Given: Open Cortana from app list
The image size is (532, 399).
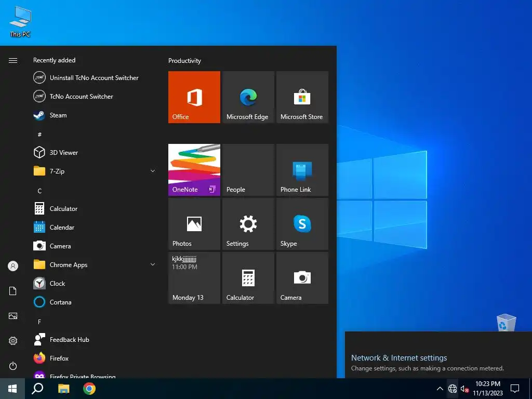Looking at the screenshot, I should [95, 302].
